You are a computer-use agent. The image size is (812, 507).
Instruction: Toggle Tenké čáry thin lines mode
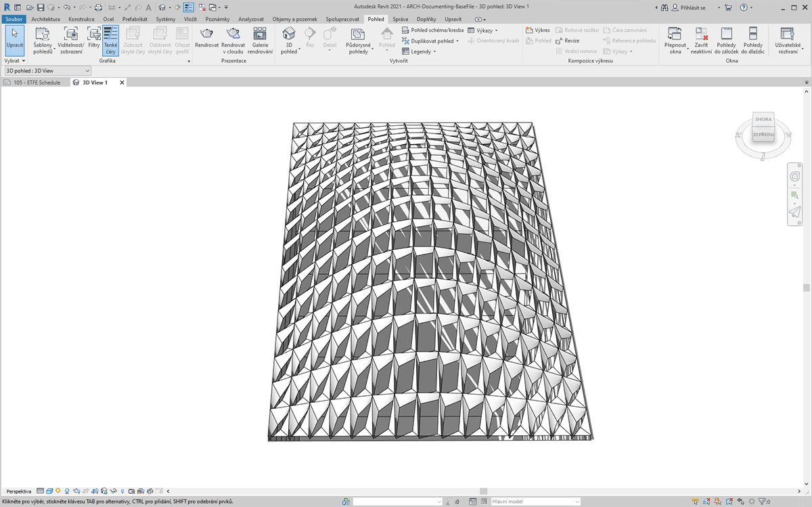point(111,41)
